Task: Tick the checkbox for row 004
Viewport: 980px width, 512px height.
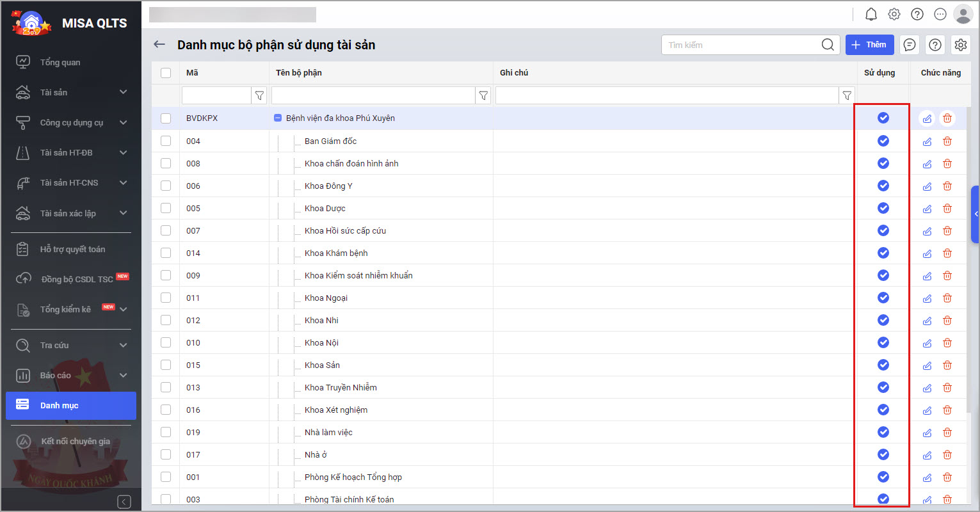Action: pos(166,141)
